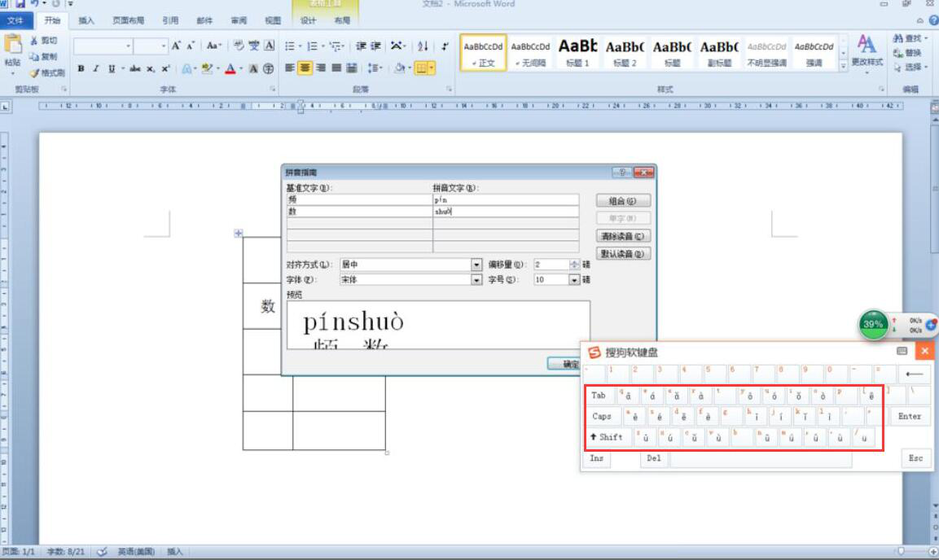Click the 组合 button in the dialog
The width and height of the screenshot is (939, 560).
tap(623, 201)
